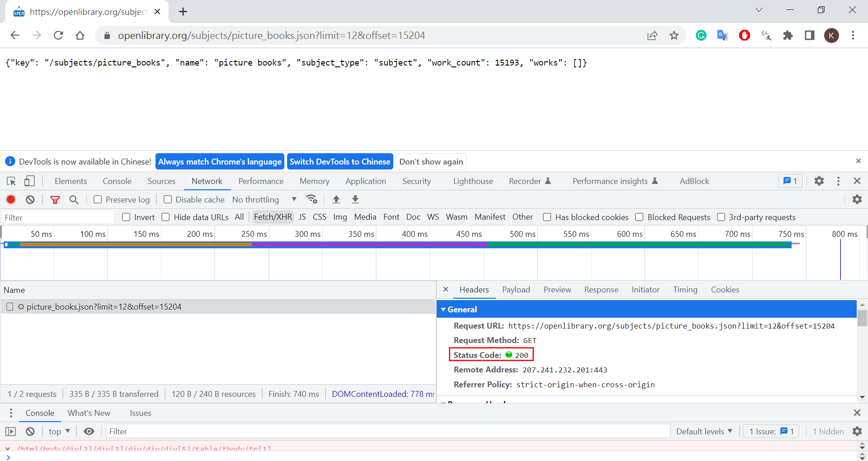Click the Don't show again button
This screenshot has width=868, height=461.
click(431, 162)
